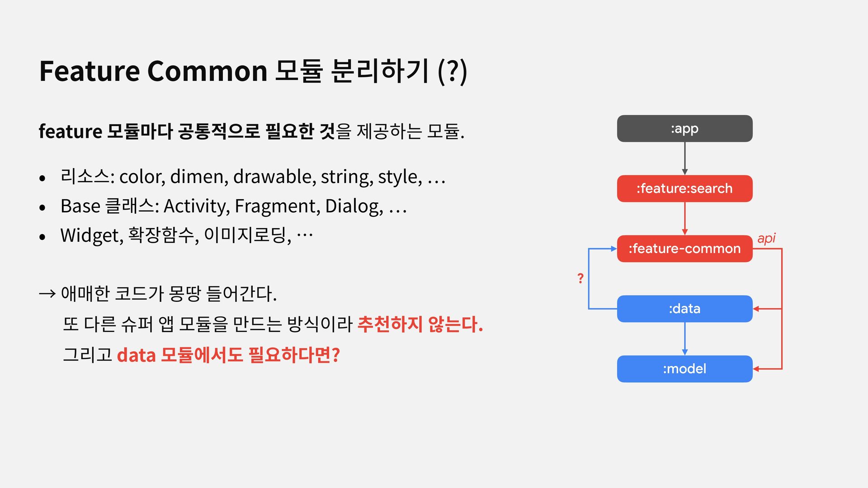Click the :feature-common module box
The height and width of the screenshot is (488, 868).
click(684, 249)
